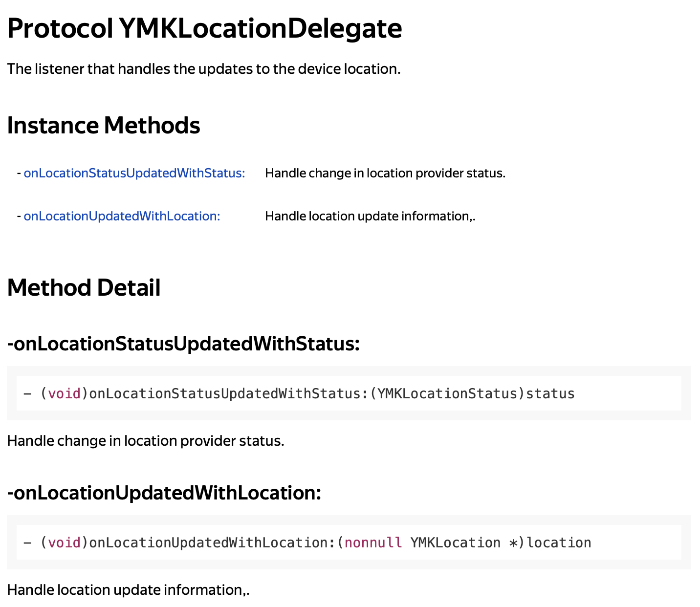Click the -onLocationStatusUpdatedWithStatus: detail heading
This screenshot has height=607, width=700.
tap(183, 344)
